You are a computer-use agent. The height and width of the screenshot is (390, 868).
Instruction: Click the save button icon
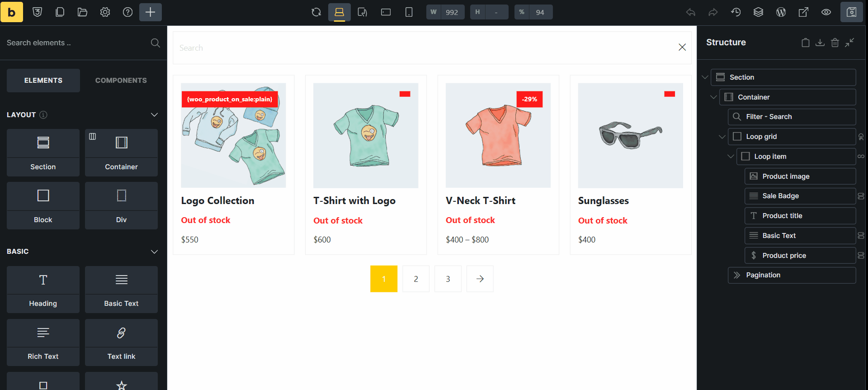tap(852, 12)
